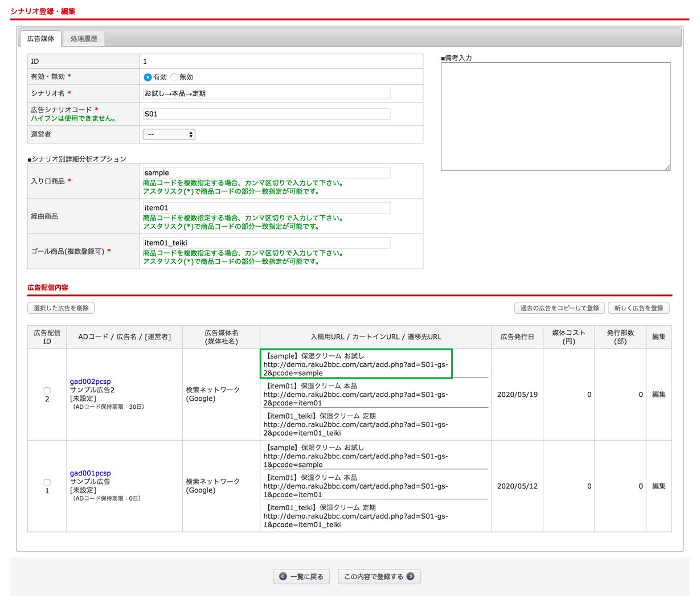This screenshot has height=607, width=700.
Task: Select the 有効 radio button
Action: point(148,77)
